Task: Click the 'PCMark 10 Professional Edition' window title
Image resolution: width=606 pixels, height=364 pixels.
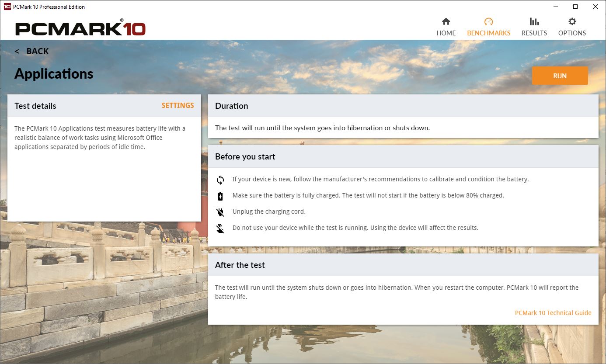Action: pos(49,7)
